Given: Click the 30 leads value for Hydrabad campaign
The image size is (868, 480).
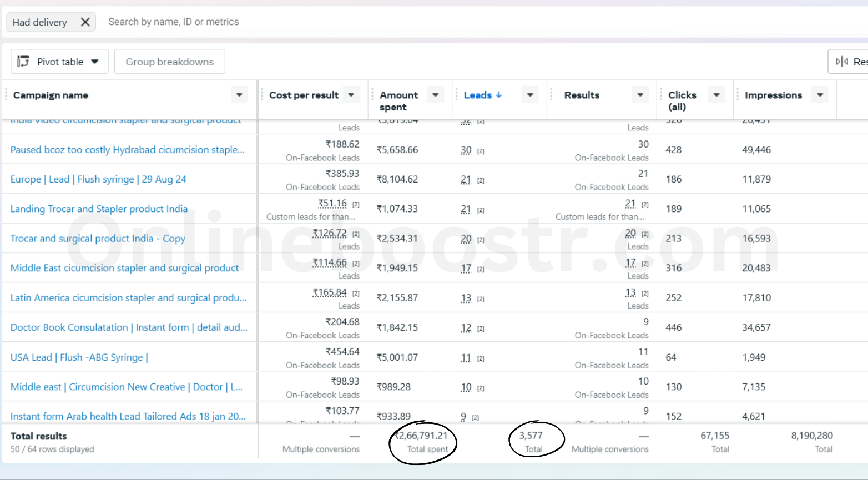Looking at the screenshot, I should click(x=466, y=150).
